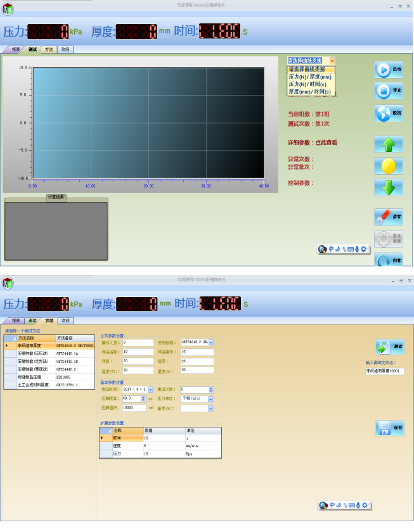Click the 操作人员 input field

click(138, 343)
